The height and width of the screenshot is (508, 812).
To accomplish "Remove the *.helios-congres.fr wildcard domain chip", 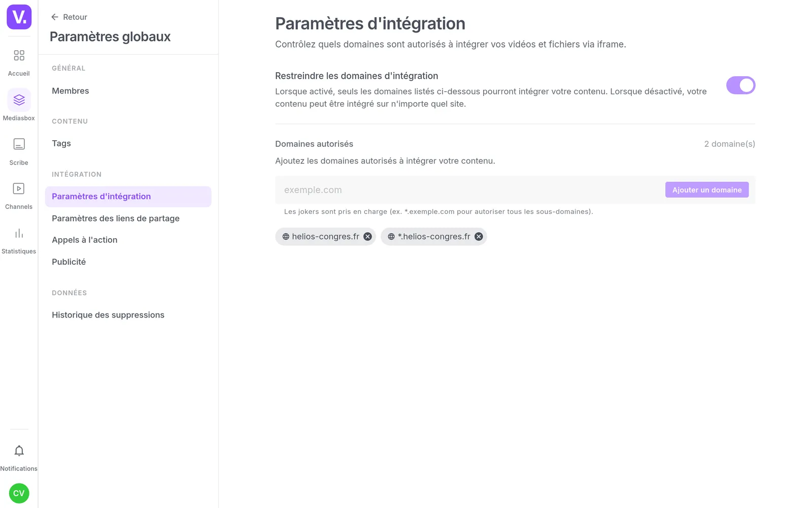I will 479,237.
